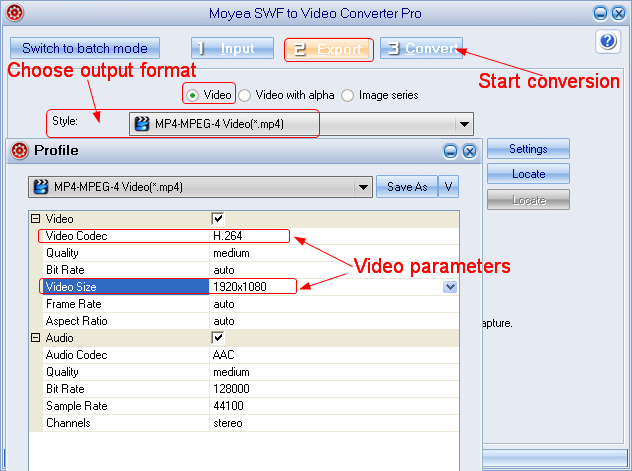Click the Video Size 1920x1080 value
Image resolution: width=632 pixels, height=471 pixels.
[240, 287]
